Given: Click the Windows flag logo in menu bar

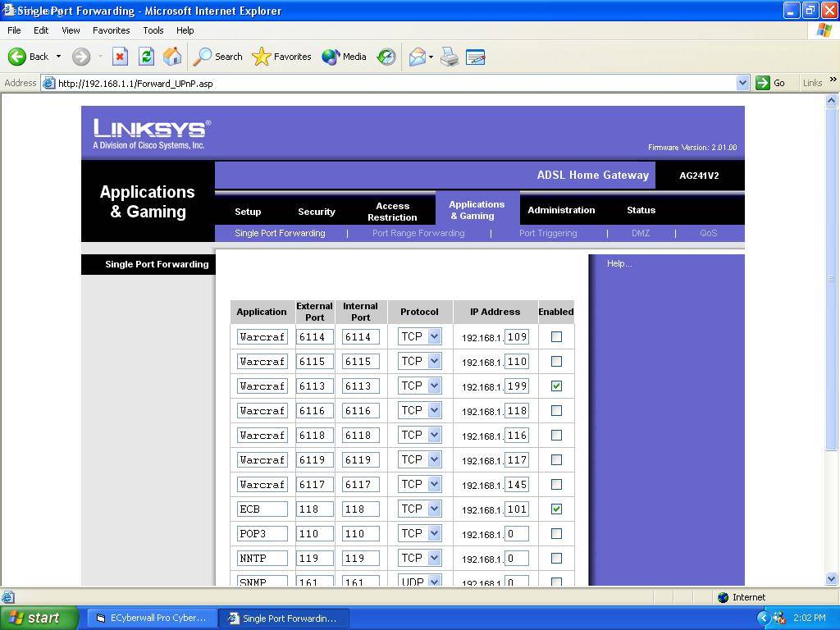Looking at the screenshot, I should (x=824, y=30).
